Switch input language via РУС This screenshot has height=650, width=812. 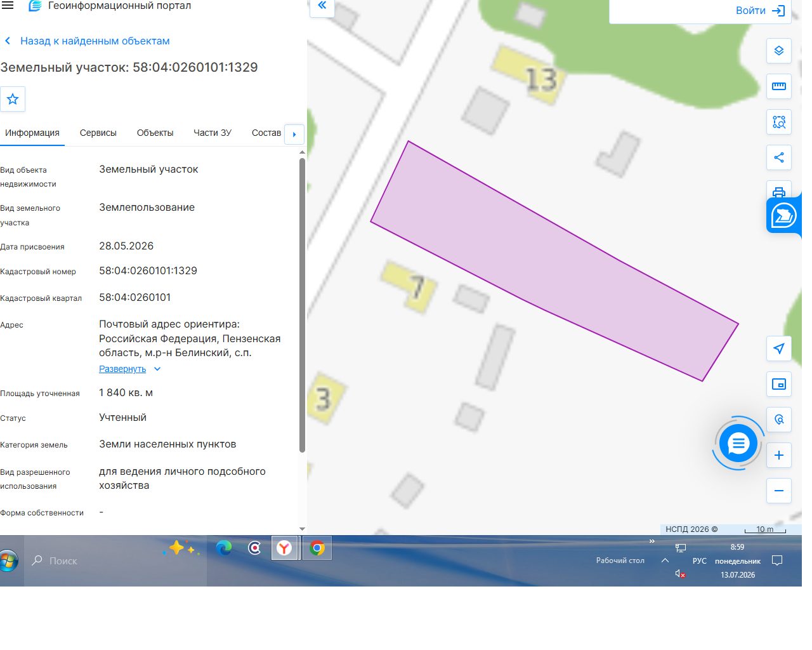pos(699,561)
